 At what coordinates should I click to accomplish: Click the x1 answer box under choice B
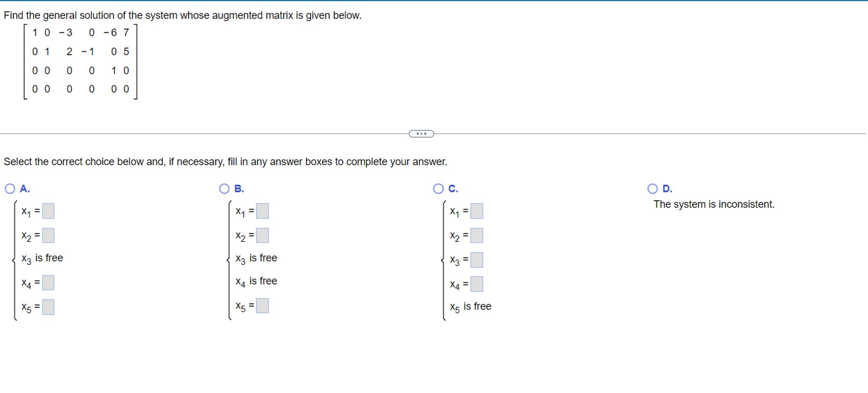coord(263,211)
